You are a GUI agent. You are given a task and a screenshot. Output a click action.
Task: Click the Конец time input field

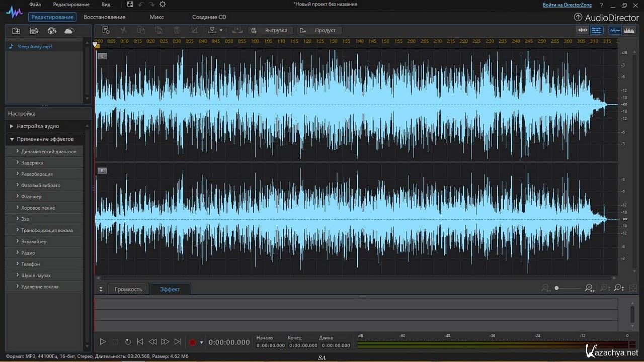pyautogui.click(x=303, y=345)
